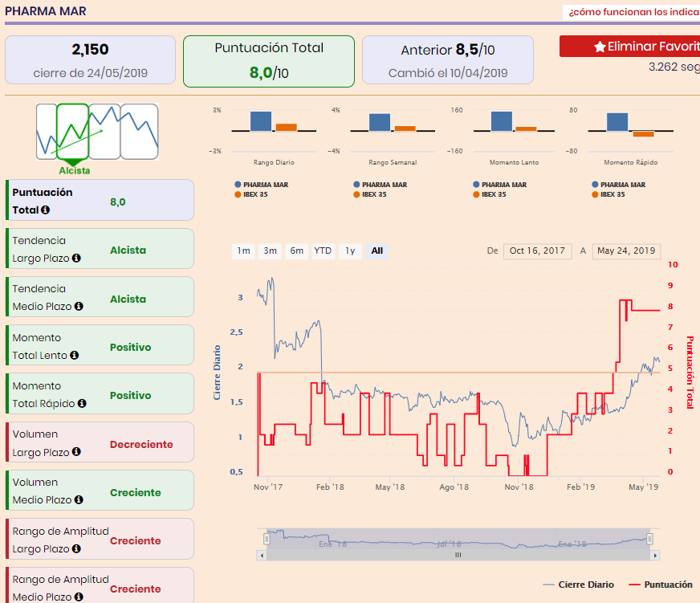Toggle IBEX 35 in Momento Lento legend
This screenshot has height=603, width=700.
(x=490, y=194)
